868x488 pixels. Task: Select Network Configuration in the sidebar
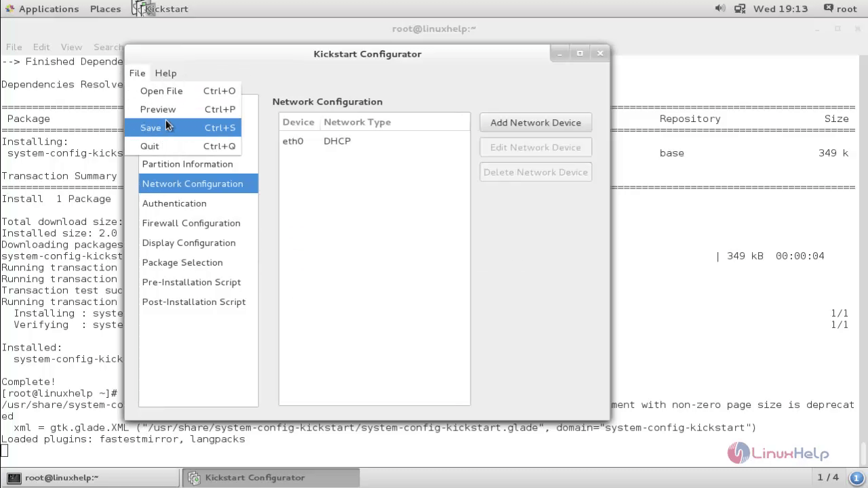point(198,184)
